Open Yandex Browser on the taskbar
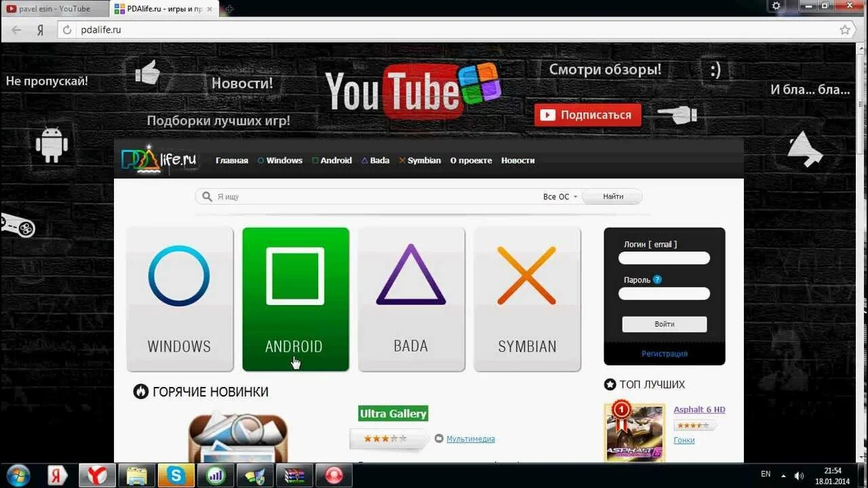 tap(97, 475)
